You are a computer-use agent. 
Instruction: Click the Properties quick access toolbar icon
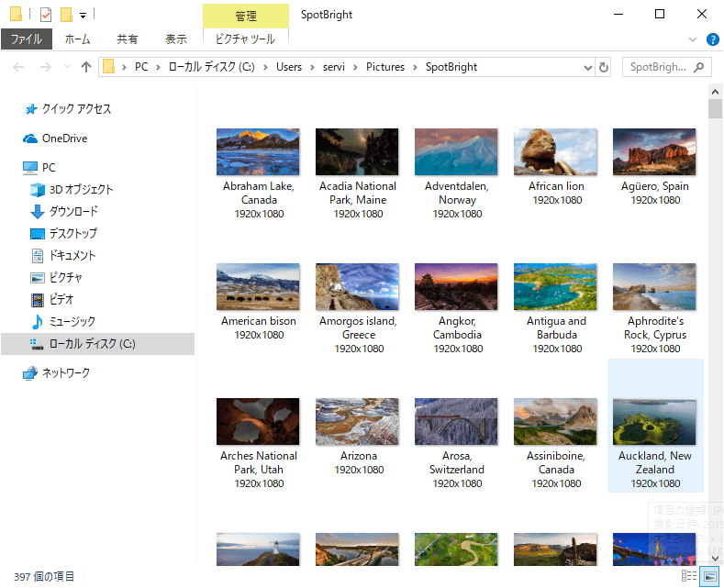point(46,15)
